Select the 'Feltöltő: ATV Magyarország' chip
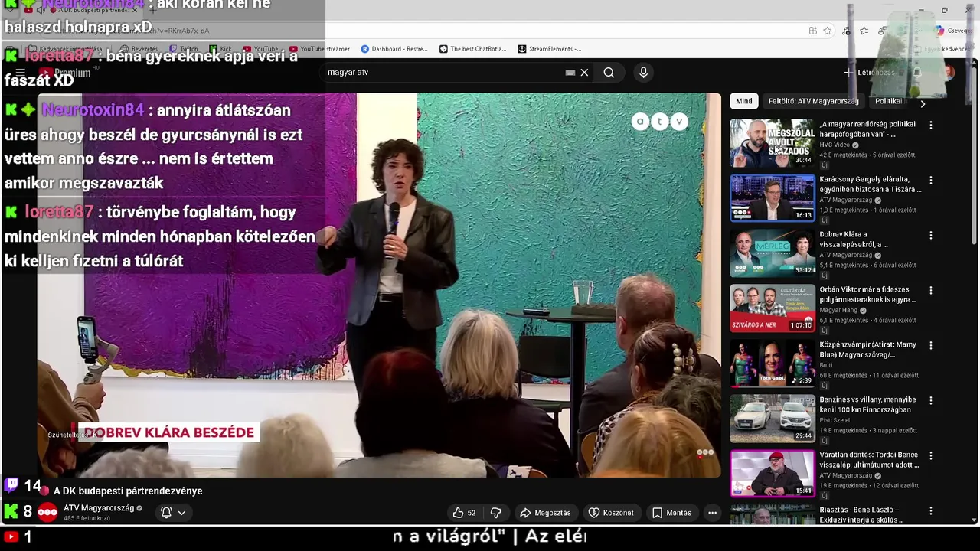980x551 pixels. click(x=813, y=101)
